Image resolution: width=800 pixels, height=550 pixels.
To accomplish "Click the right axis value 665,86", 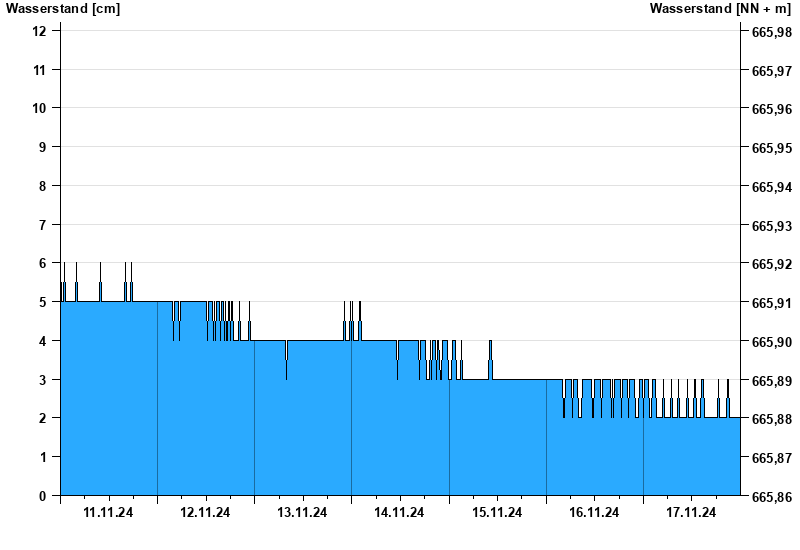I will (772, 497).
